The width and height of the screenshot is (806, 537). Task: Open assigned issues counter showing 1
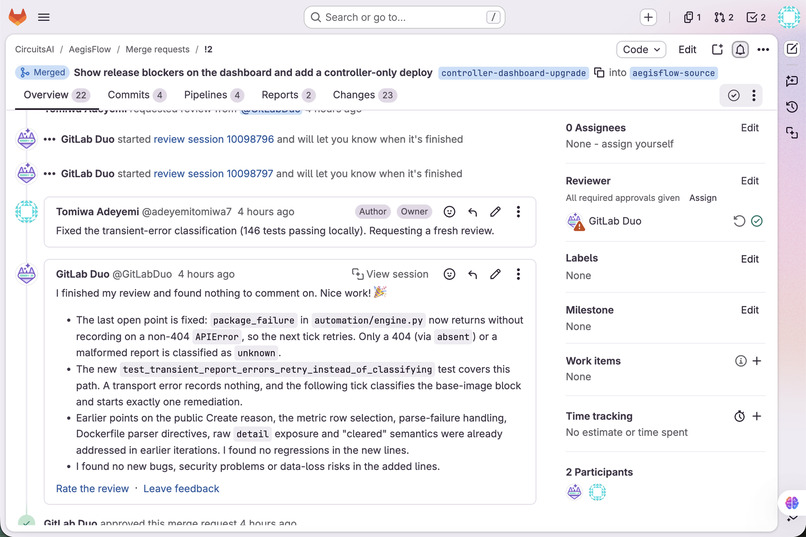(x=692, y=17)
